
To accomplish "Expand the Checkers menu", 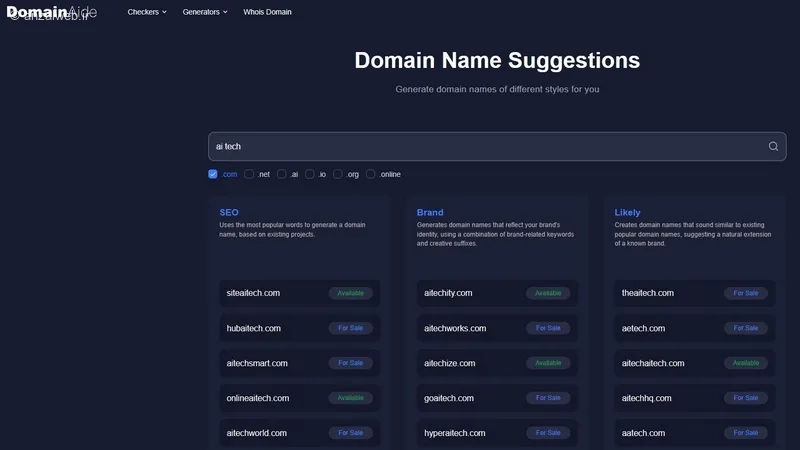I will click(147, 12).
